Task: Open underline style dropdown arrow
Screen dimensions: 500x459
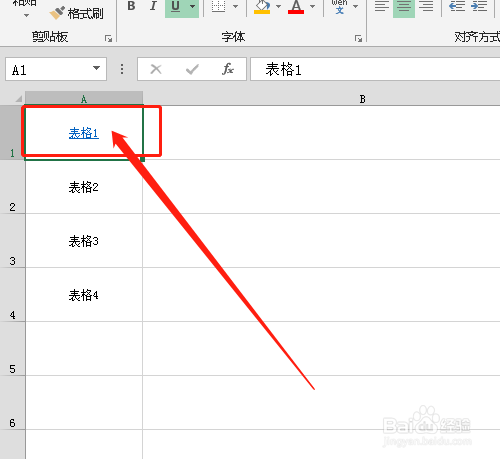Action: (x=193, y=7)
